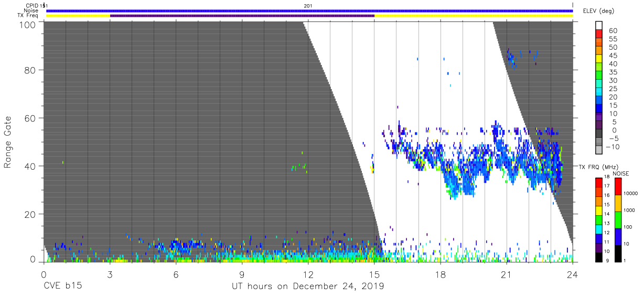This screenshot has height=297, width=644.
Task: Click the yellow segment of NOISE colorbar
Action: (x=618, y=203)
